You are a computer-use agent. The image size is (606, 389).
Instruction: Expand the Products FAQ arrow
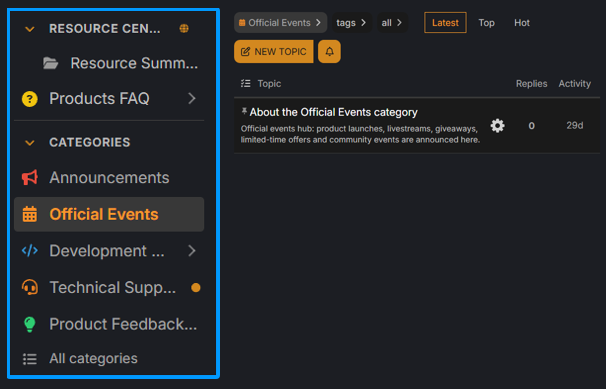pos(192,99)
